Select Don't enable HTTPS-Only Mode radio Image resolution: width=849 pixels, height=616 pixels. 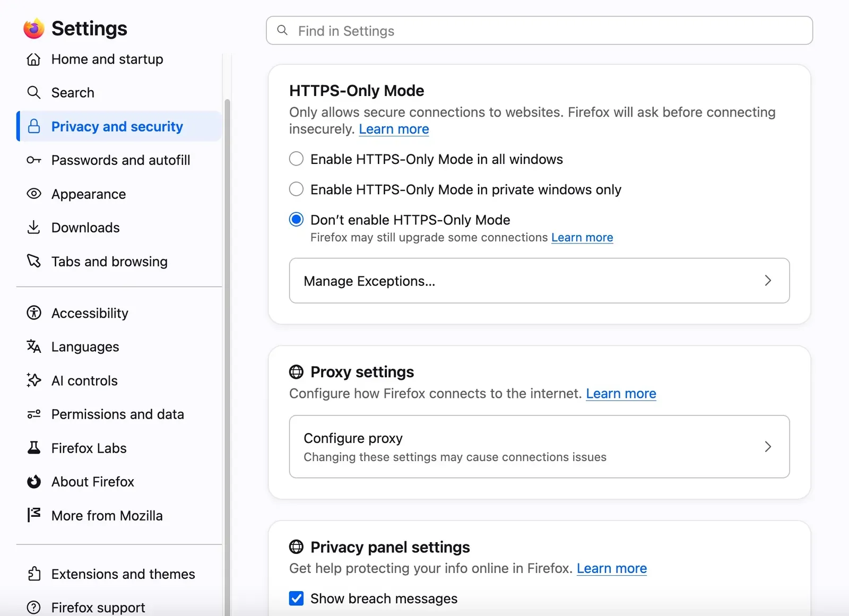point(296,220)
